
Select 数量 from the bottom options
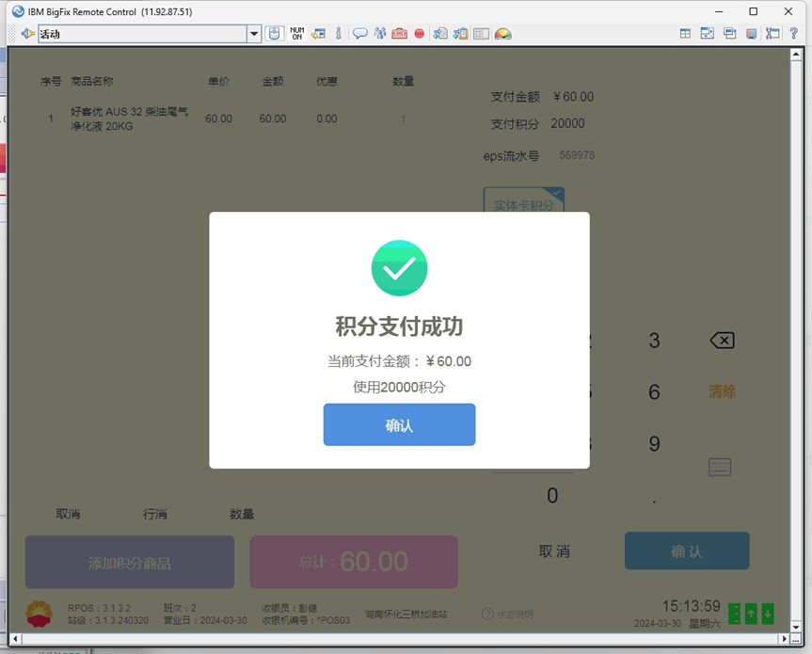coord(242,514)
